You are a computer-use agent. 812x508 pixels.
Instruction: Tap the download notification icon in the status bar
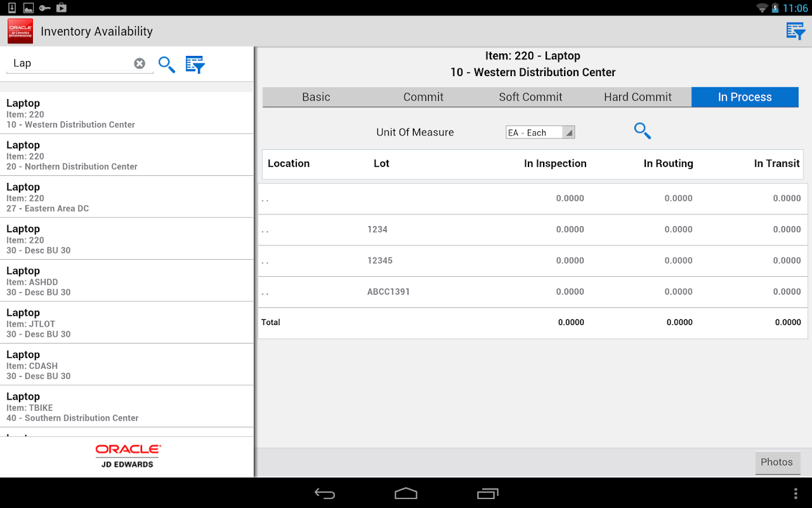pos(12,8)
